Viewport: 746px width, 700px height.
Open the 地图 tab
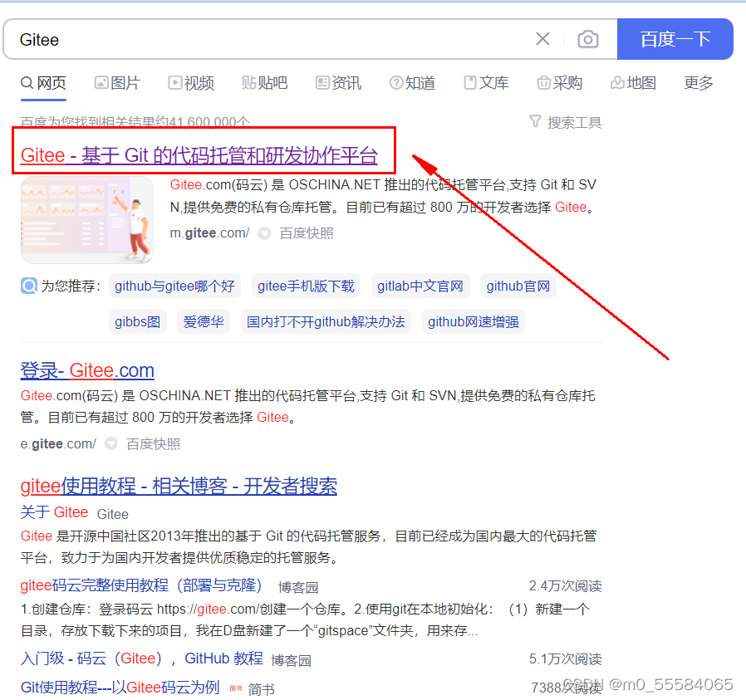(x=633, y=83)
